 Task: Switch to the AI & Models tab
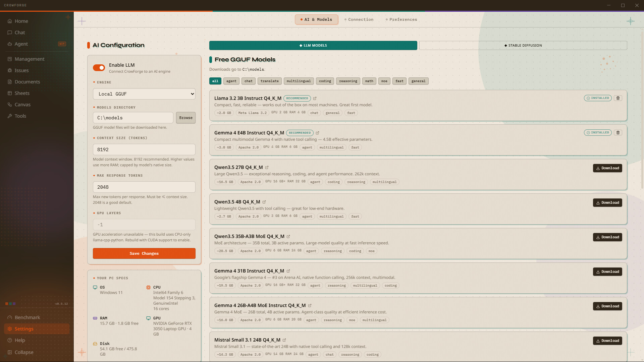316,19
